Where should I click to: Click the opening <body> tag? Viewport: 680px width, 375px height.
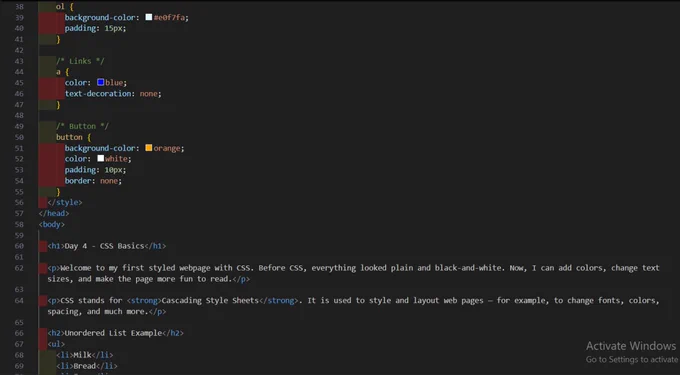point(52,224)
